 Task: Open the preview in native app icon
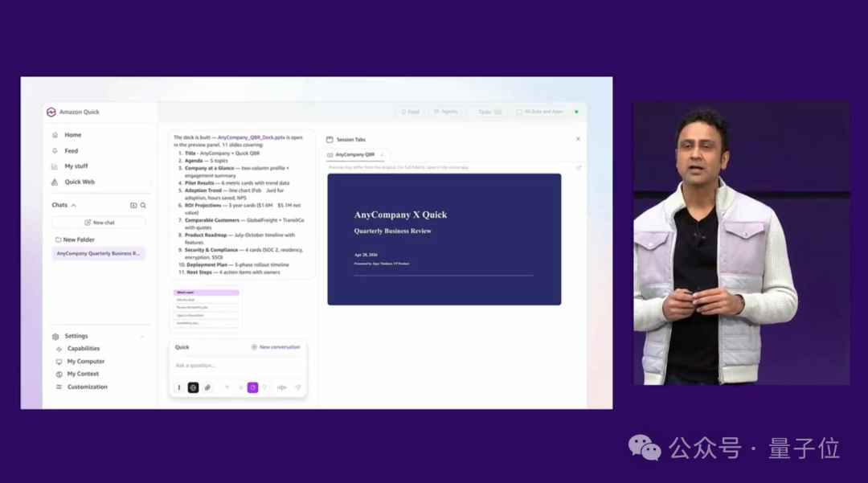tap(579, 168)
